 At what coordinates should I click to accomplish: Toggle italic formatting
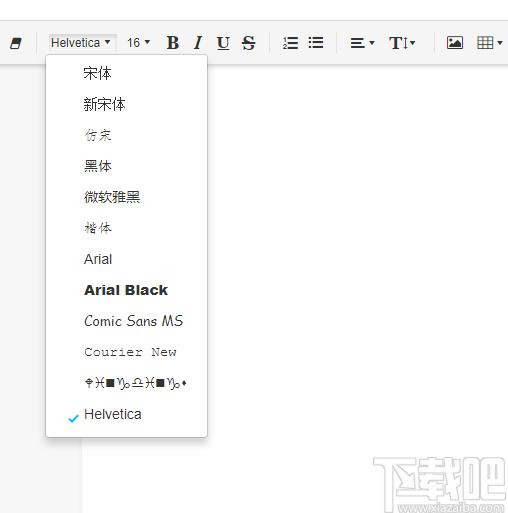click(x=198, y=43)
